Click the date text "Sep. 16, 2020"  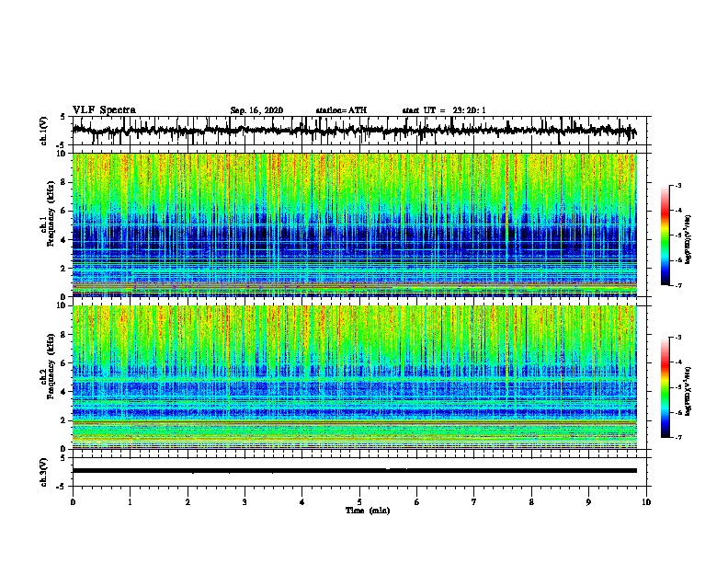point(256,110)
